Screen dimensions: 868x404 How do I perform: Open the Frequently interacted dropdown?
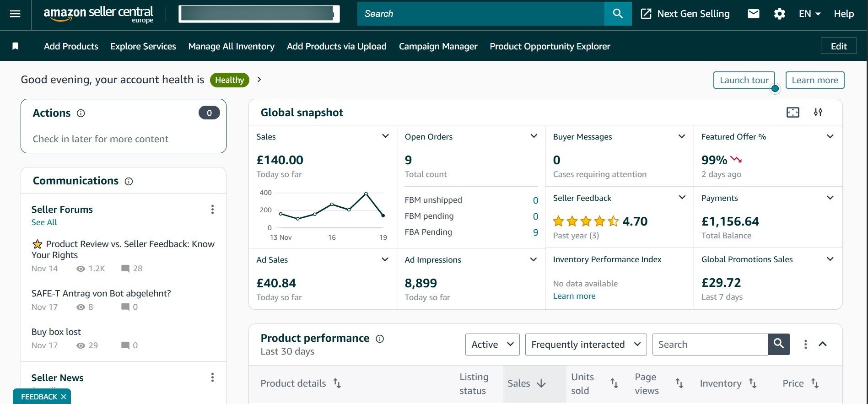pyautogui.click(x=586, y=345)
